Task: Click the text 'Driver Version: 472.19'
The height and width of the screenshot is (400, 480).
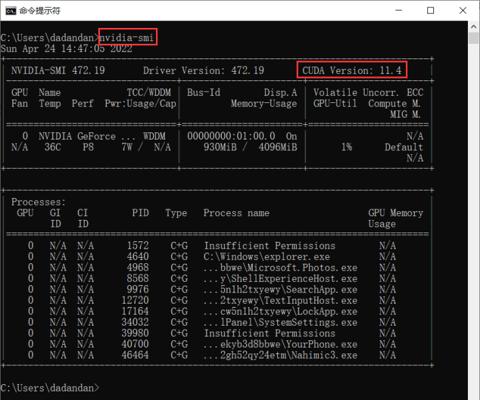Action: [204, 70]
